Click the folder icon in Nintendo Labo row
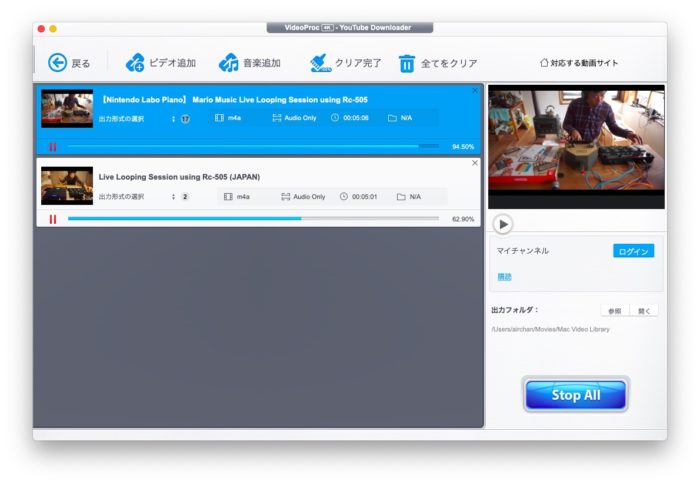Image resolution: width=700 pixels, height=484 pixels. click(392, 118)
